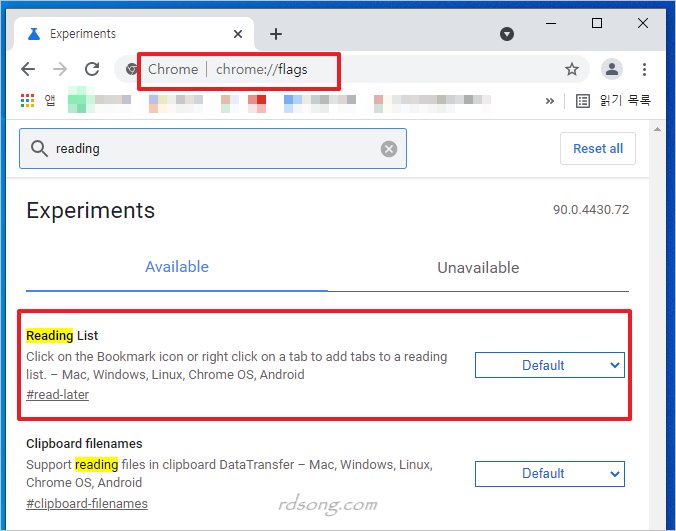This screenshot has width=676, height=531.
Task: Expand the Reading List Default dropdown
Action: click(549, 365)
